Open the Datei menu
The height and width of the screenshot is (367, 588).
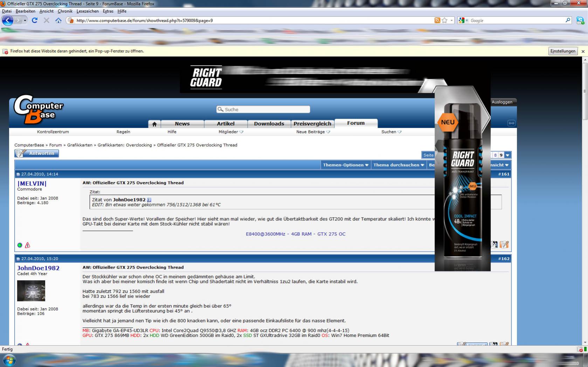click(7, 11)
